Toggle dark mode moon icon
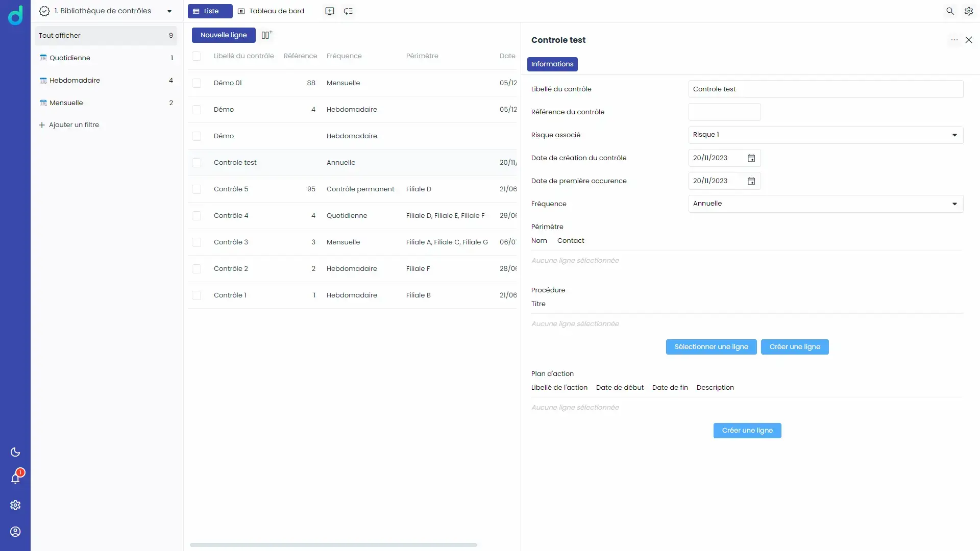Screen dimensions: 980x551 (15, 452)
